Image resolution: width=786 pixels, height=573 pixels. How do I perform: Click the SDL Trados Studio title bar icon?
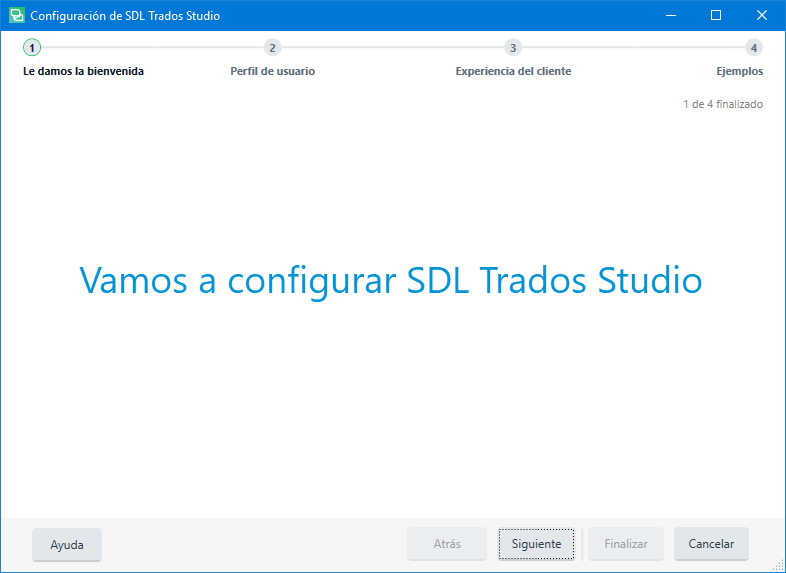[17, 16]
